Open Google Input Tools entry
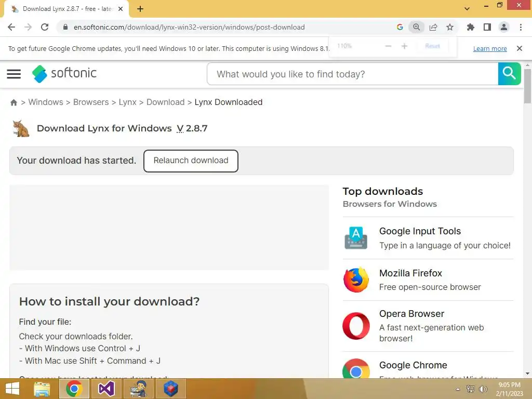The width and height of the screenshot is (532, 399). [x=428, y=238]
